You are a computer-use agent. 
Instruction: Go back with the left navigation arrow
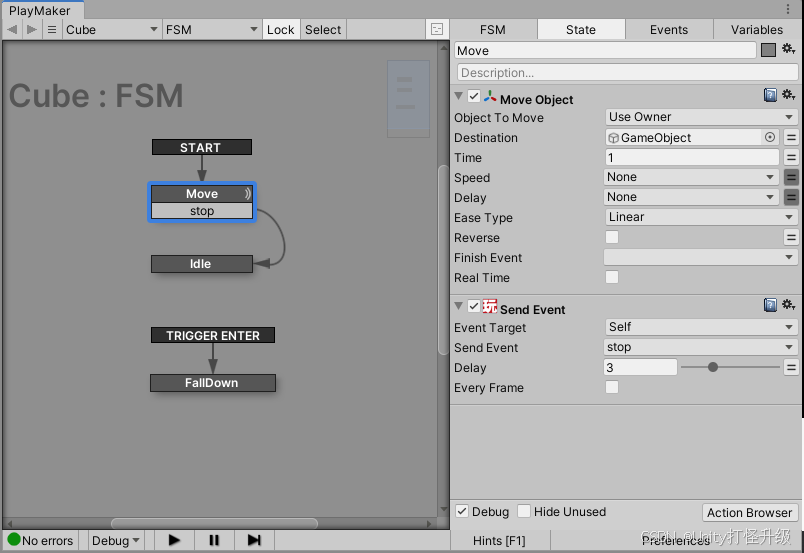coord(12,30)
